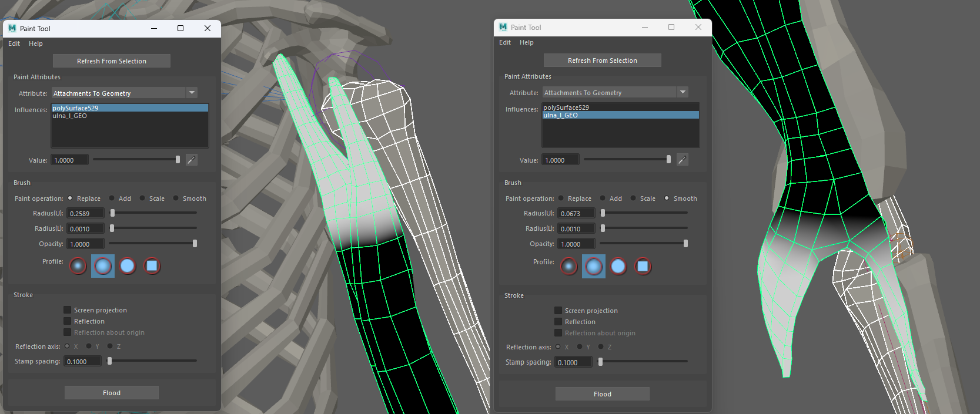Enable Screen projection in the left Paint Tool
The height and width of the screenshot is (414, 980).
pyautogui.click(x=68, y=310)
